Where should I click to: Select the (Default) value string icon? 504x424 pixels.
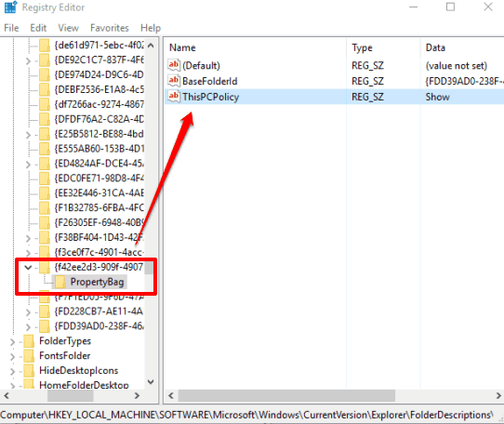click(174, 65)
